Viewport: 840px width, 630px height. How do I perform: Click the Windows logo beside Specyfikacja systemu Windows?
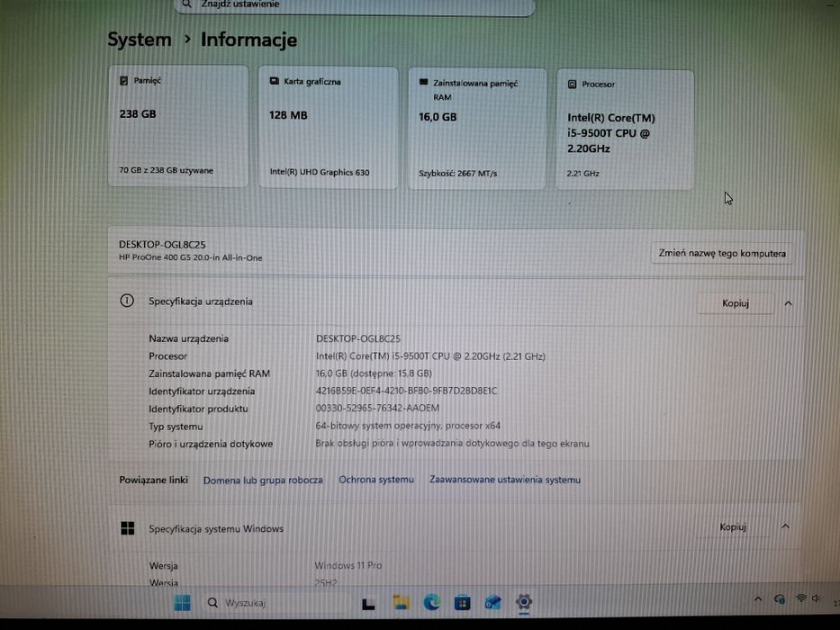[128, 528]
